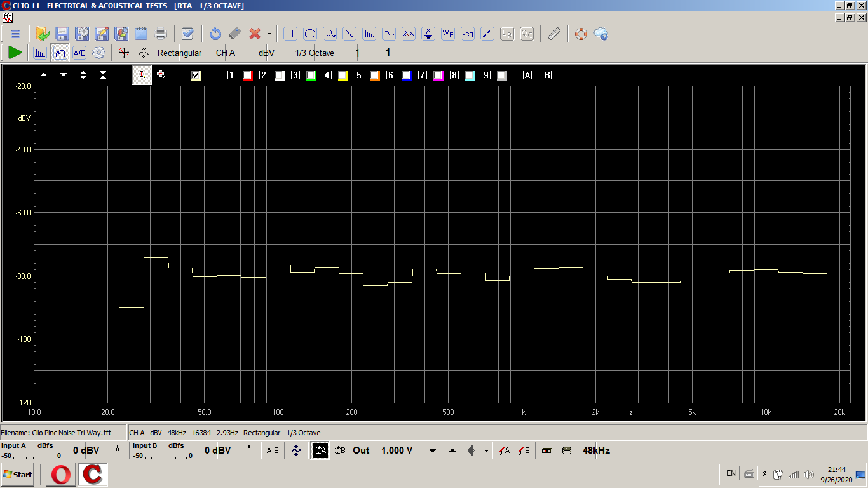Shift graph scale up with up triangle

44,75
